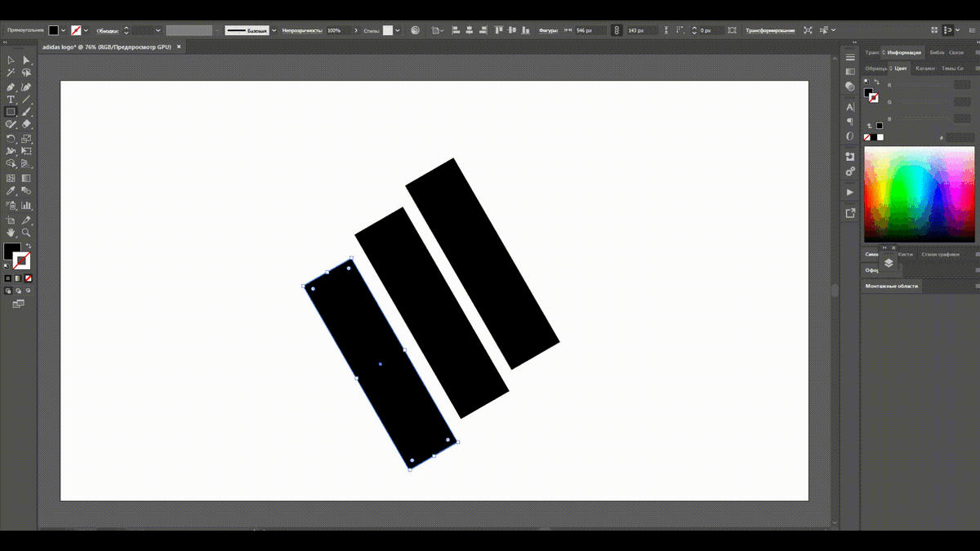This screenshot has height=551, width=980.
Task: Click the Фигура shape properties link
Action: pyautogui.click(x=548, y=30)
